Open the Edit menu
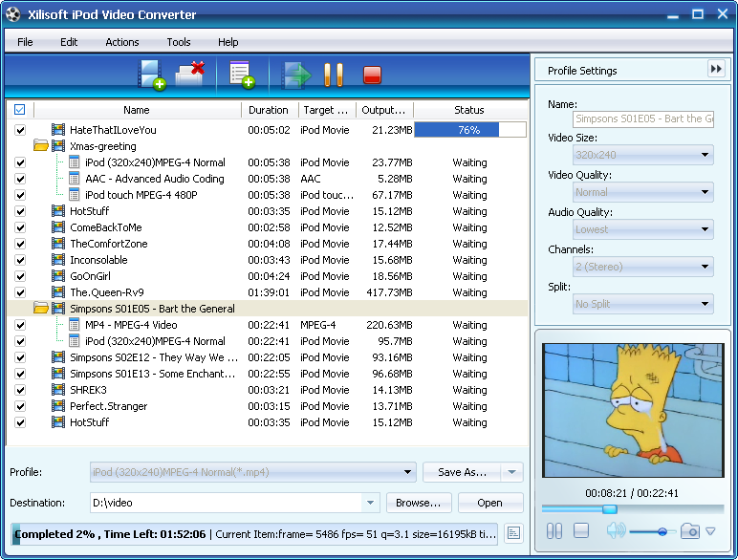Image resolution: width=738 pixels, height=560 pixels. (x=69, y=42)
